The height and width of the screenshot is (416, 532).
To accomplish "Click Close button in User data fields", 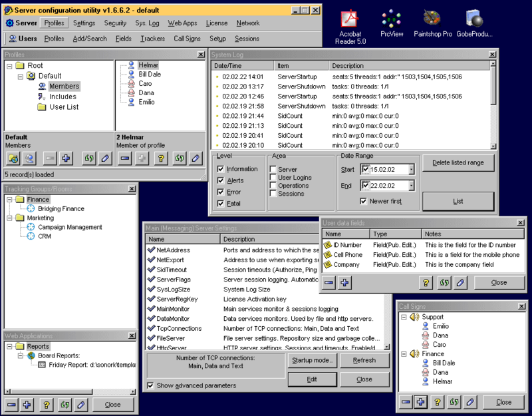I will click(499, 282).
